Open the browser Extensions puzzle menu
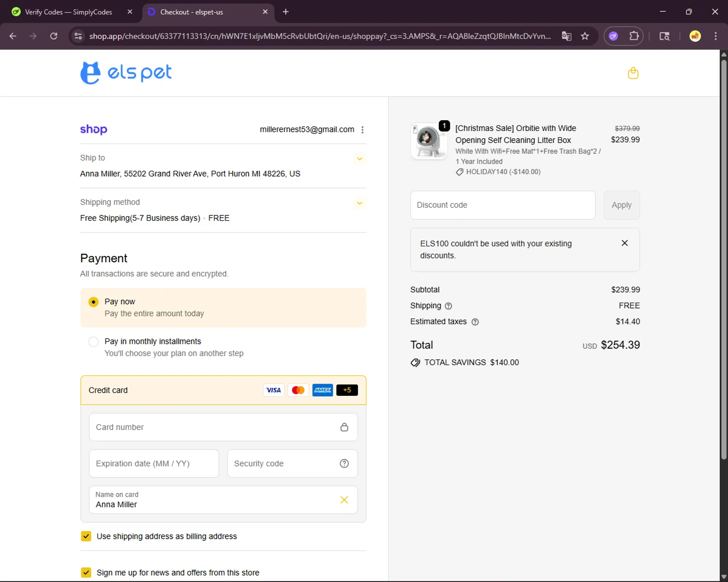Screen dimensions: 728x582 coord(634,36)
